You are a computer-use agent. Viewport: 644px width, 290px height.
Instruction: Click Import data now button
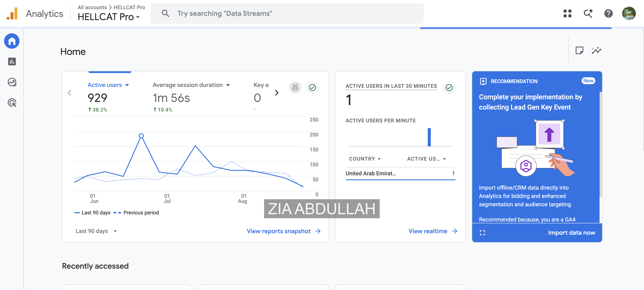[x=572, y=233]
